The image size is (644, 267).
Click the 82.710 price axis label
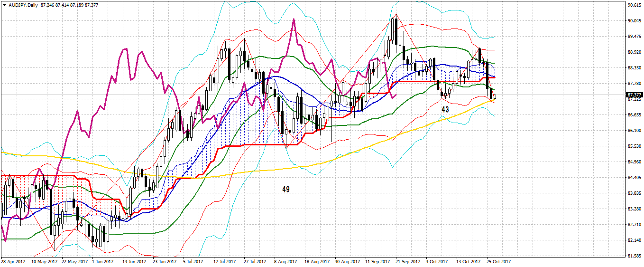point(634,225)
